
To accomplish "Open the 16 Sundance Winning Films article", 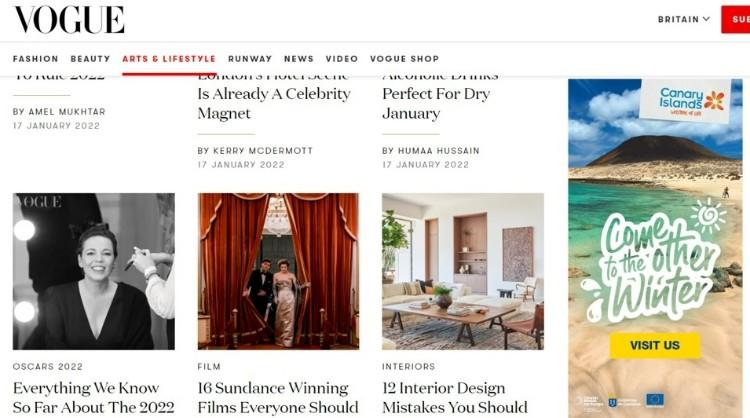I will pyautogui.click(x=277, y=398).
